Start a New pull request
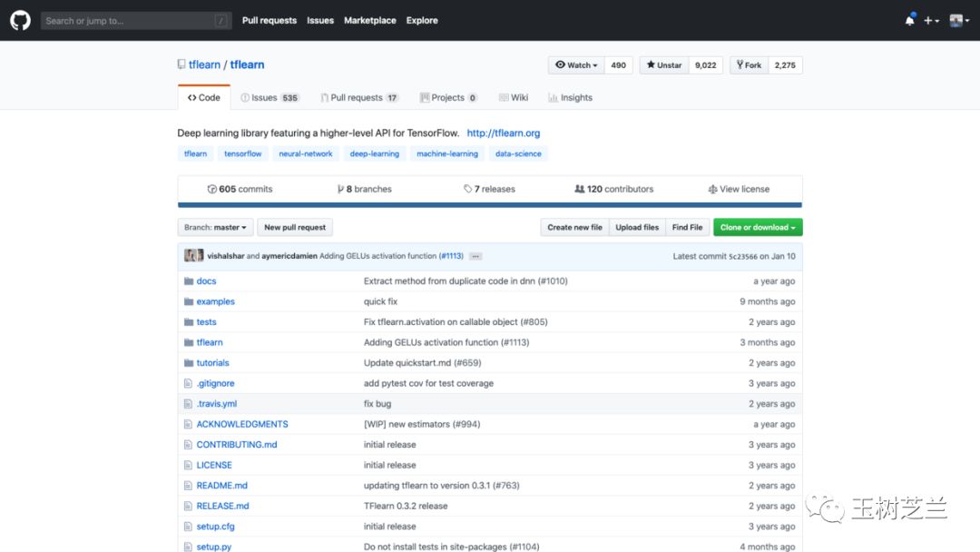Image resolution: width=980 pixels, height=552 pixels. coord(295,228)
